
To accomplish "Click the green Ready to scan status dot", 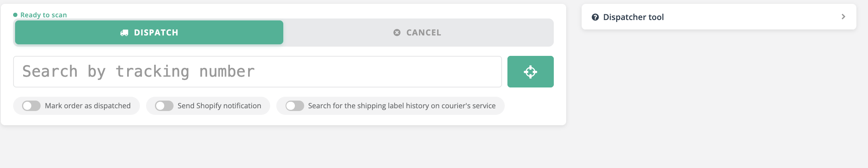I will [15, 15].
